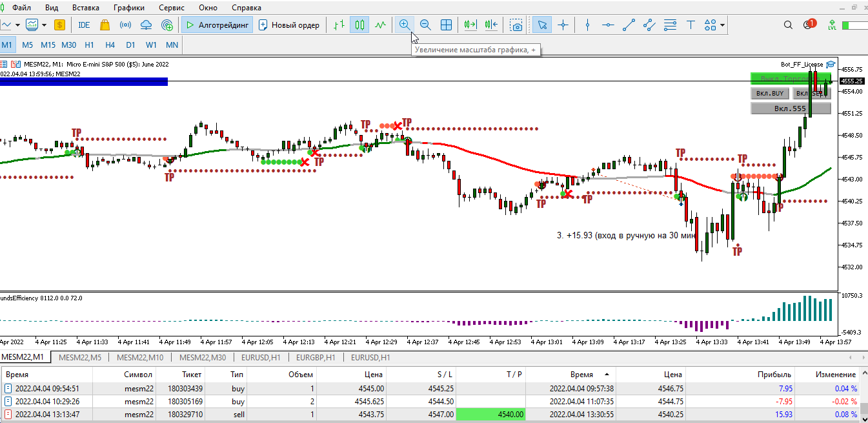868x423 pixels.
Task: Select the H4 timeframe
Action: (110, 45)
